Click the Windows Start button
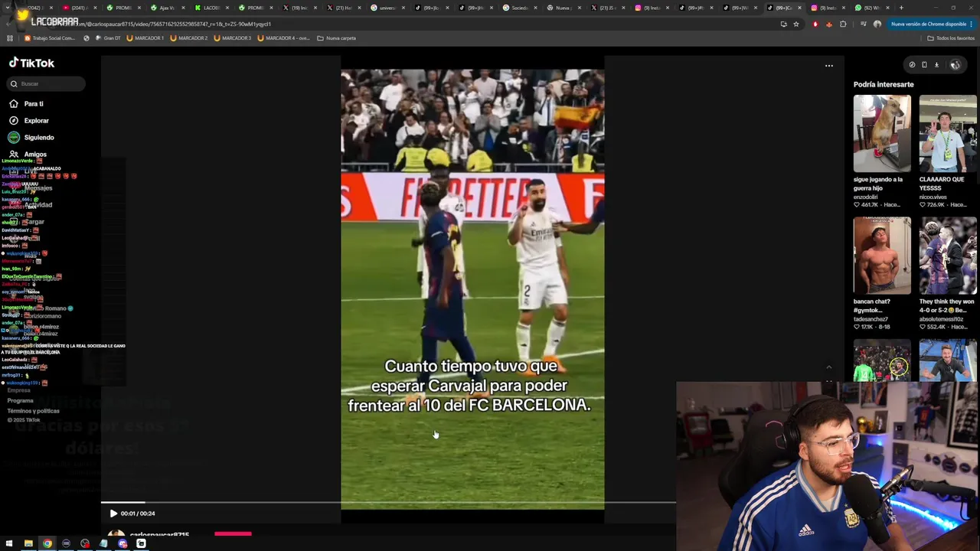 point(9,543)
